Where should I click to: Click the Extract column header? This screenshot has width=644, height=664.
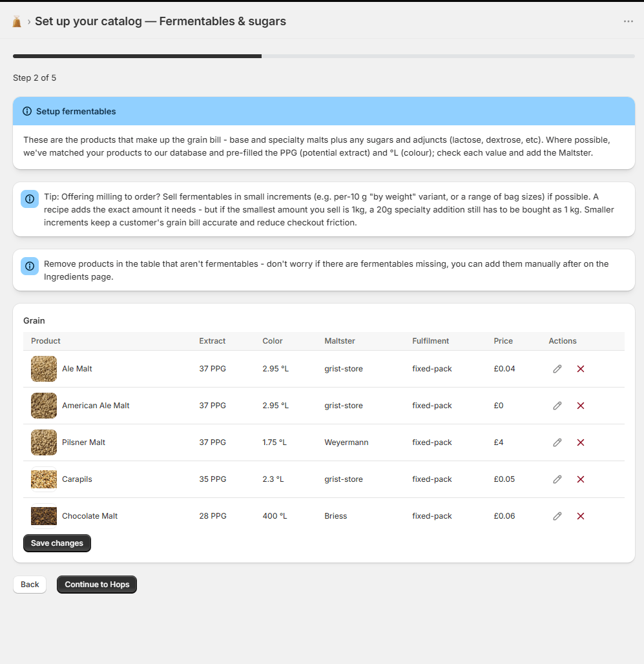click(212, 341)
